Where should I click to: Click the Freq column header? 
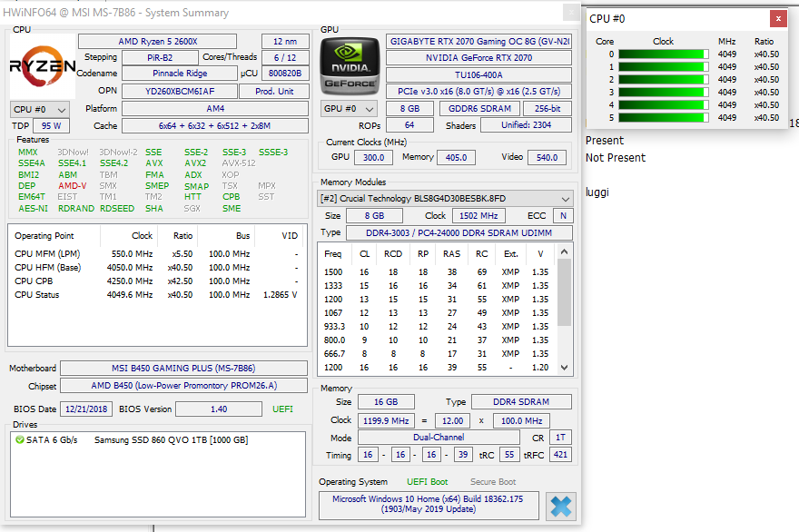[x=332, y=254]
